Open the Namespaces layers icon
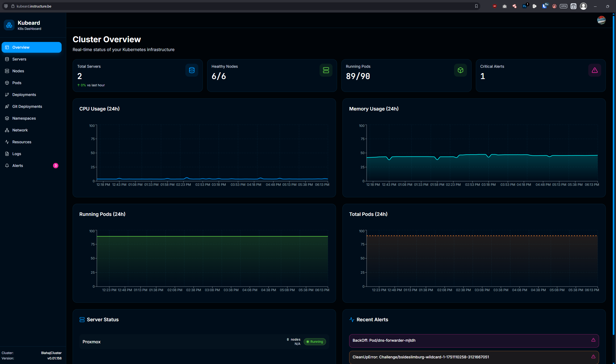This screenshot has width=616, height=364. [7, 118]
